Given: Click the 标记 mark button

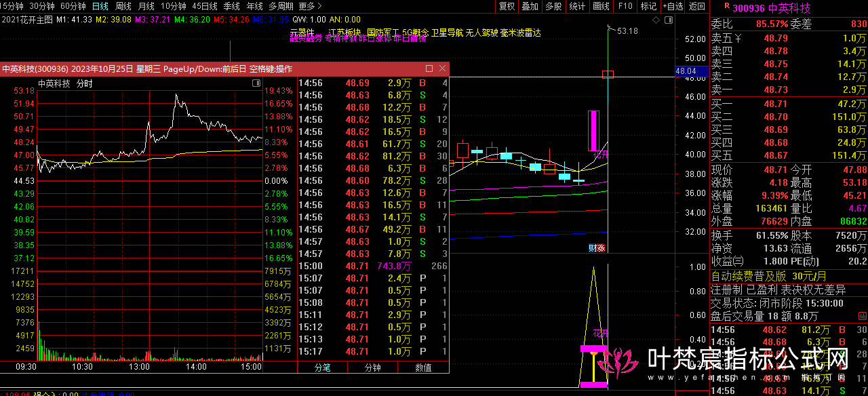Looking at the screenshot, I should pos(648,6).
